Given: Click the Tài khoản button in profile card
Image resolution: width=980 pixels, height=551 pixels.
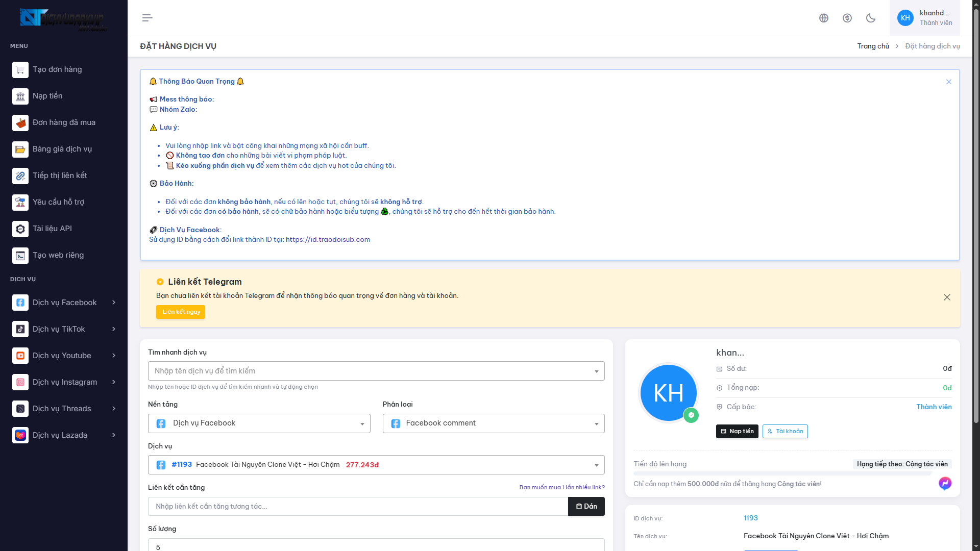Looking at the screenshot, I should [785, 431].
